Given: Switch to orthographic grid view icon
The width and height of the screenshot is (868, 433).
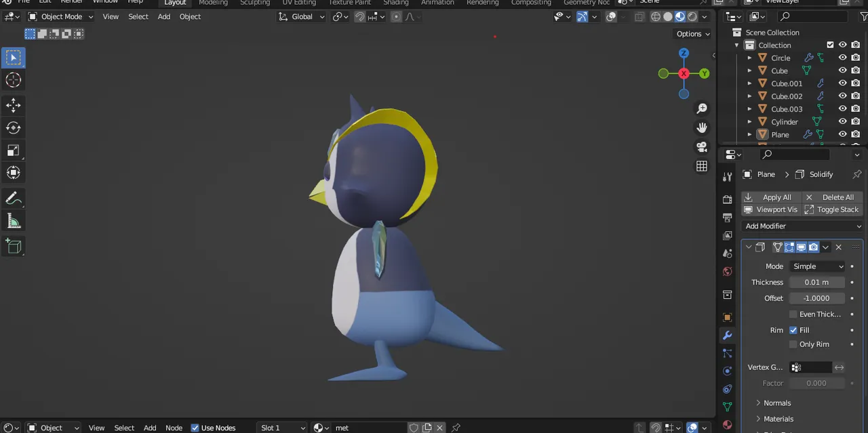Looking at the screenshot, I should tap(702, 166).
